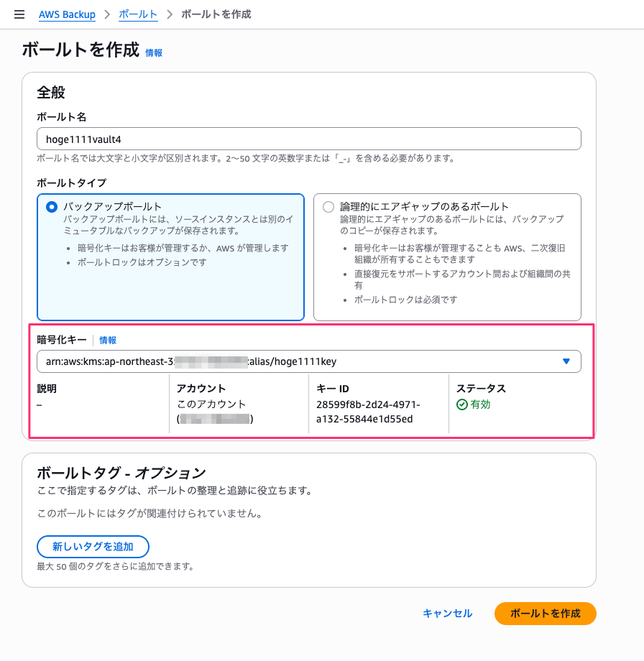This screenshot has width=644, height=661.
Task: Click the キャンセル option
Action: click(446, 614)
